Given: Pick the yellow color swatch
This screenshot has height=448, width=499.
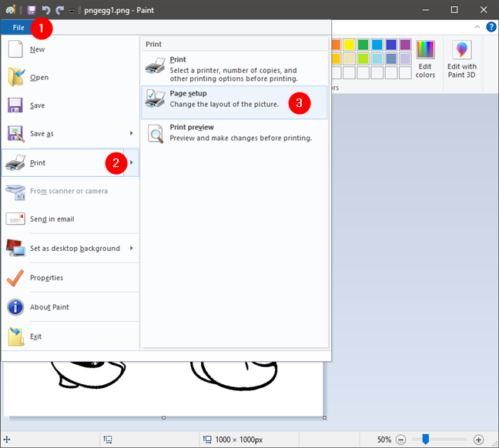Looking at the screenshot, I should 349,45.
